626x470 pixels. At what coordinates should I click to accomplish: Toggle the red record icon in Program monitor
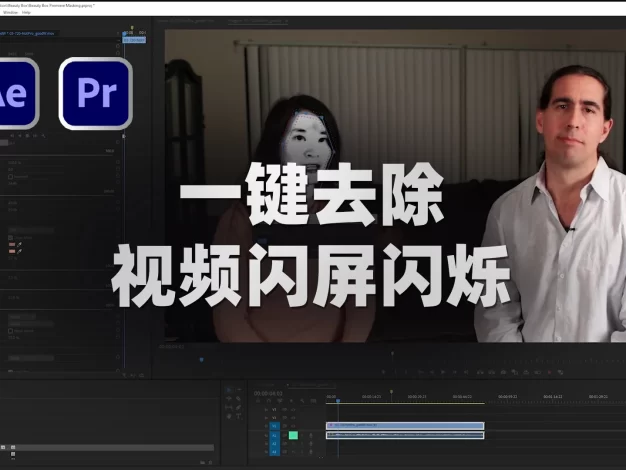(x=550, y=372)
